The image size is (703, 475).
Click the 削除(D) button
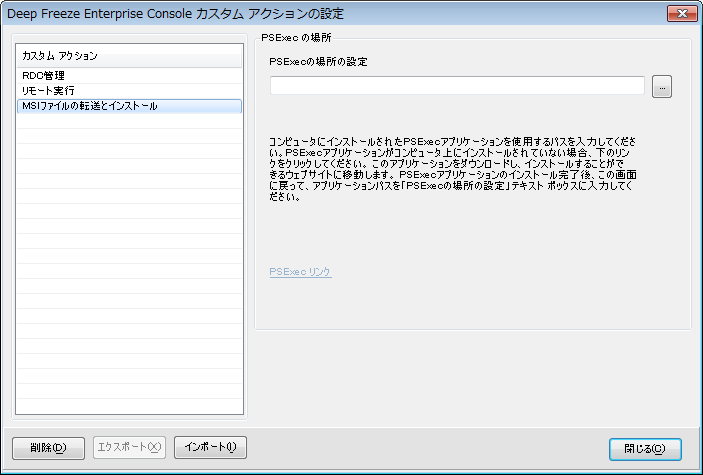pos(48,448)
